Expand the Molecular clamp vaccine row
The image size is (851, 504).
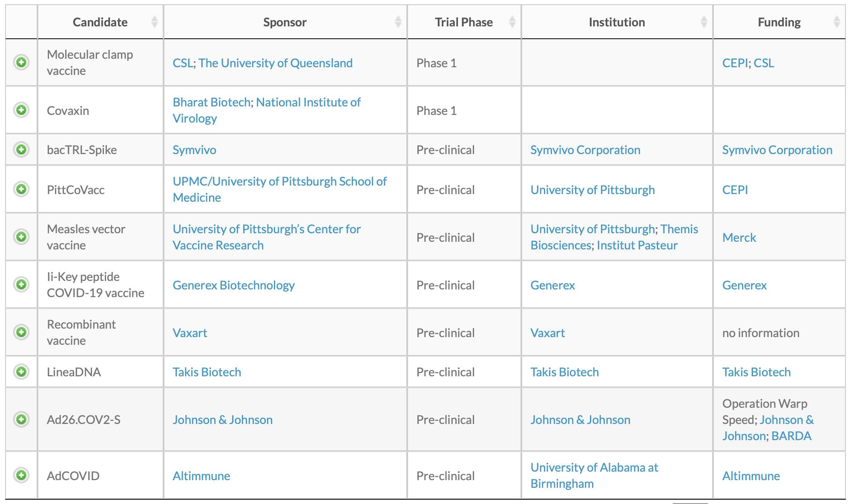coord(21,63)
